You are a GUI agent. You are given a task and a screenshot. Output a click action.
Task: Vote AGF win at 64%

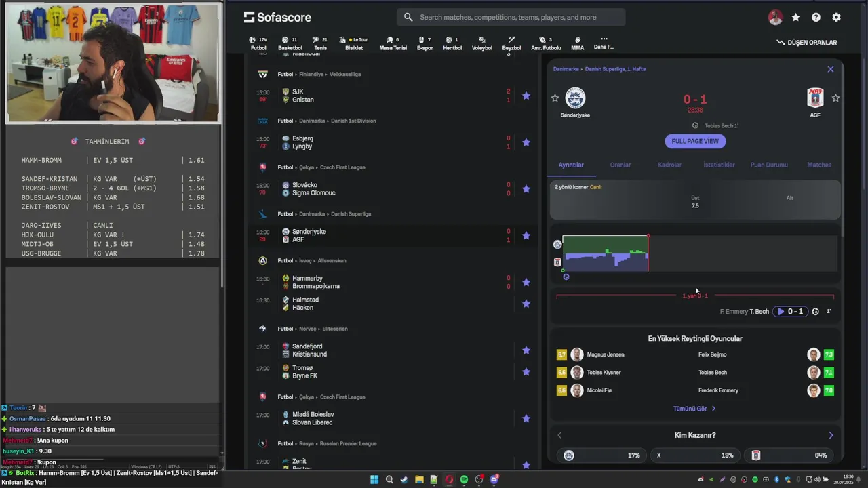tap(789, 455)
